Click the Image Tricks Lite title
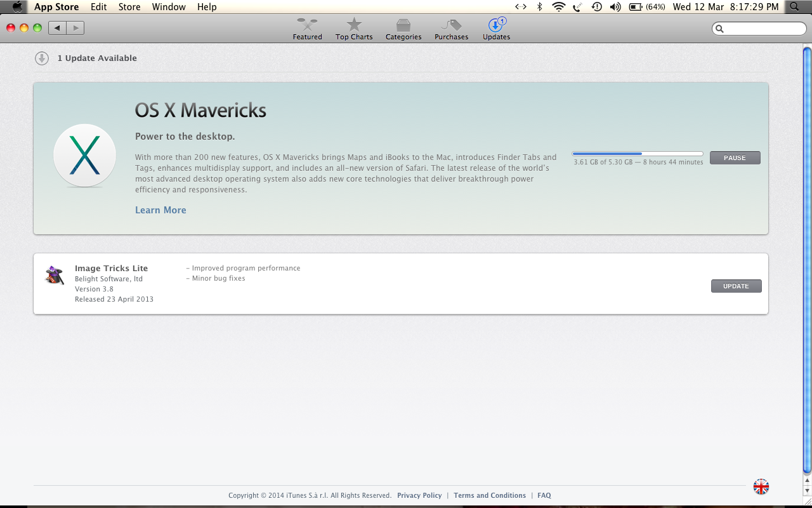 click(111, 269)
